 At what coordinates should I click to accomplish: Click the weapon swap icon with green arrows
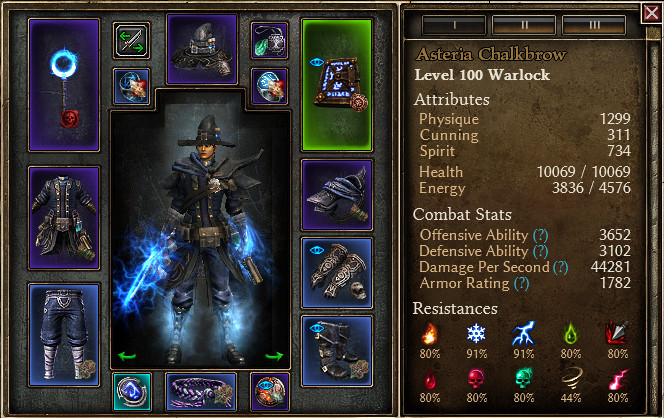point(131,41)
